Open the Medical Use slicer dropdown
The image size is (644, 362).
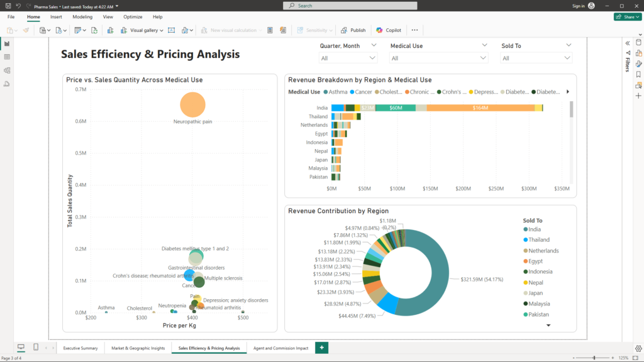[x=439, y=58]
